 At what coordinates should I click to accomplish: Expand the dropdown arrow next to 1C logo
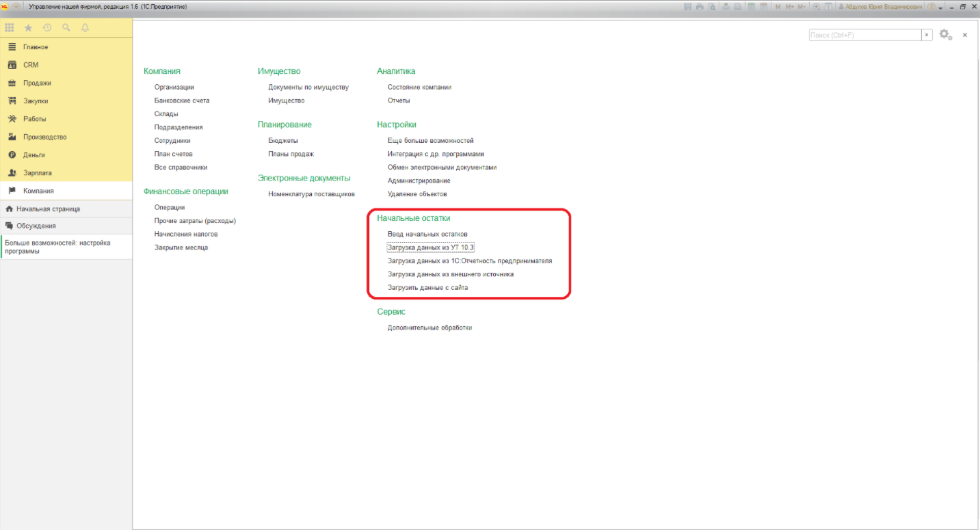(16, 6)
